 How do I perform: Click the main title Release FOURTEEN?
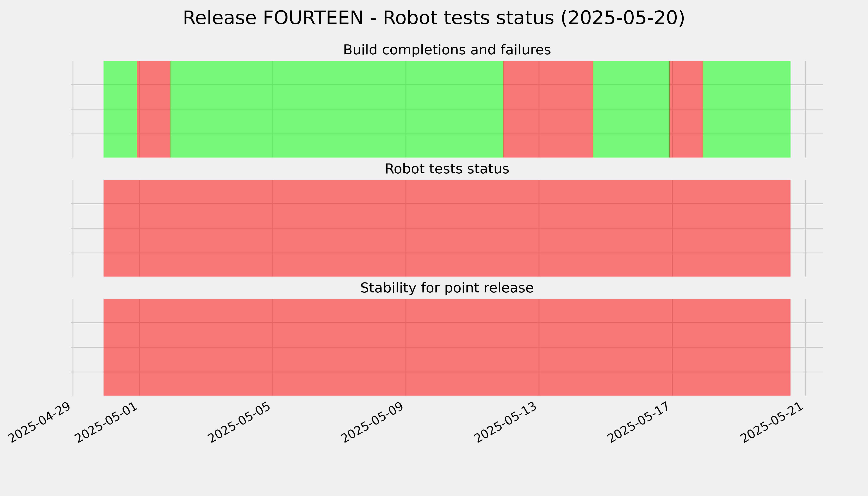[434, 18]
